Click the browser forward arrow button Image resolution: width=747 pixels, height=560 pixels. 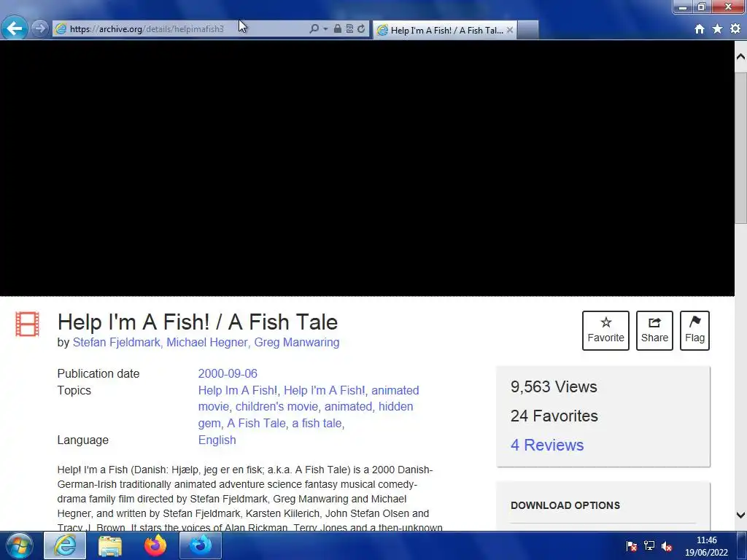tap(41, 28)
